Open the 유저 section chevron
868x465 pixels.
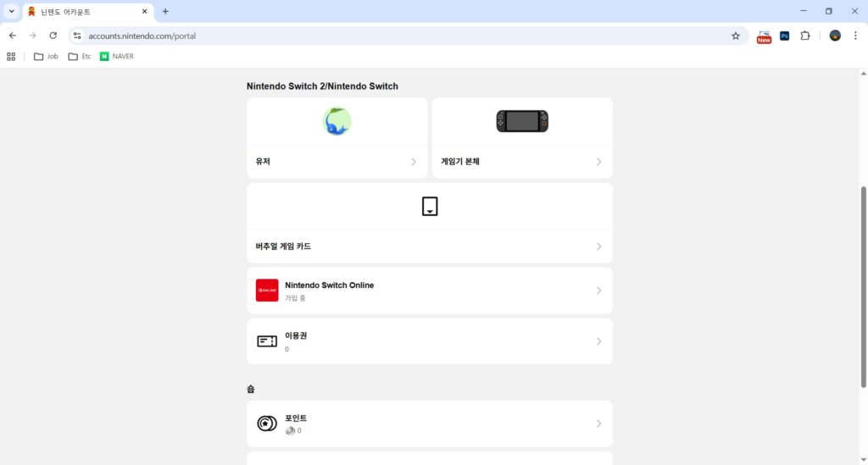coord(414,162)
